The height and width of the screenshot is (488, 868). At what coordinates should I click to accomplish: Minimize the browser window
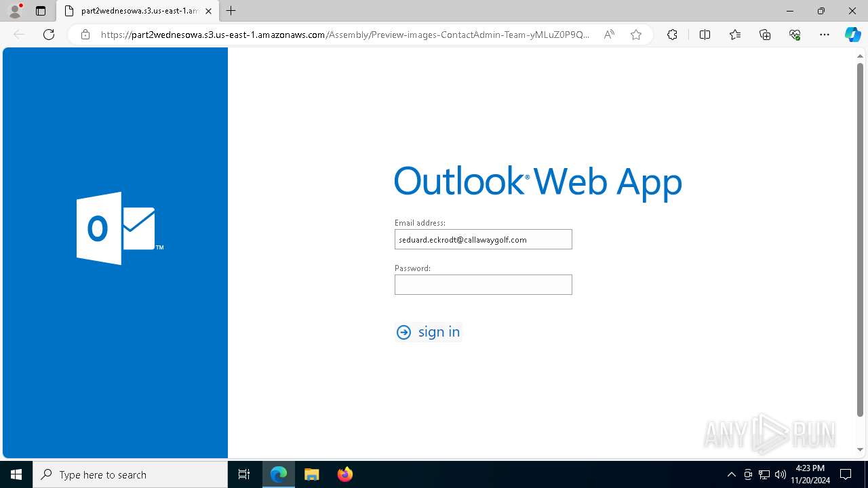click(x=790, y=11)
